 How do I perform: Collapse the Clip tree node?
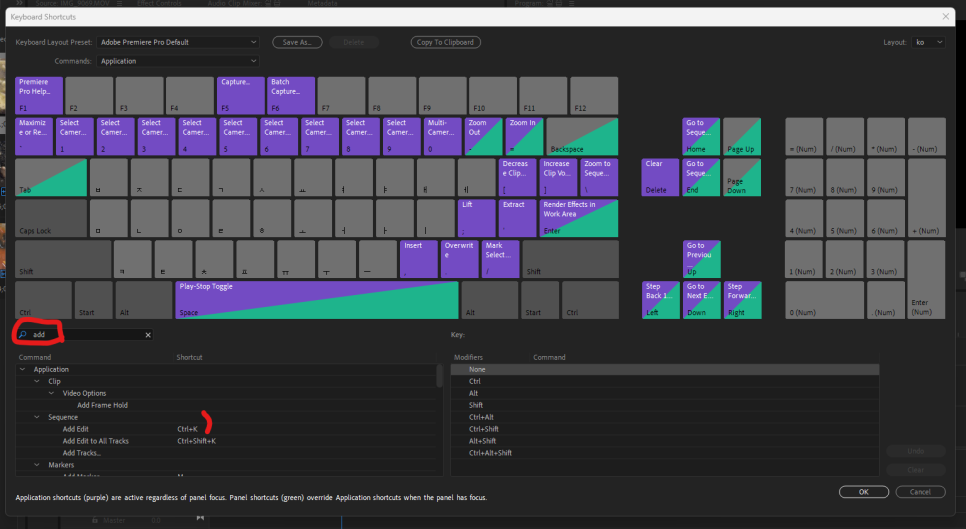37,381
